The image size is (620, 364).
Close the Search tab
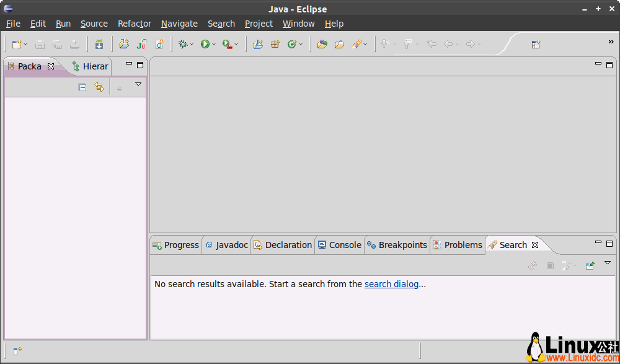click(x=535, y=245)
